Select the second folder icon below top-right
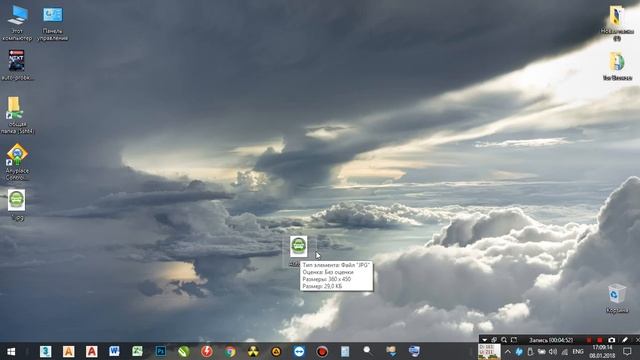 pos(617,66)
